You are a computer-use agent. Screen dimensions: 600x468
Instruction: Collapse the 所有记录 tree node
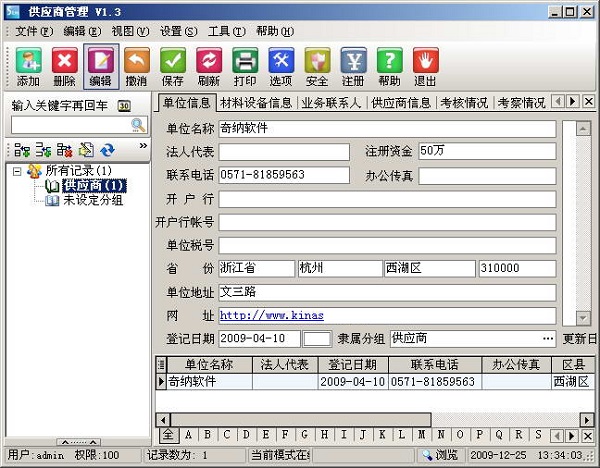[19, 171]
